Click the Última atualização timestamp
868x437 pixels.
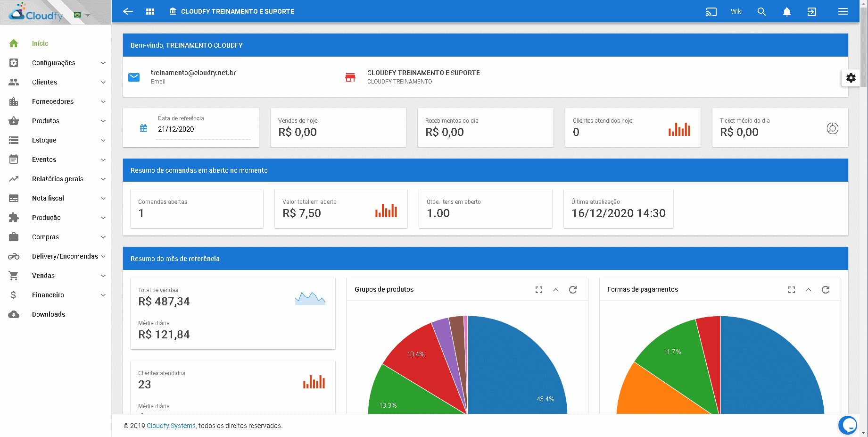(x=619, y=213)
